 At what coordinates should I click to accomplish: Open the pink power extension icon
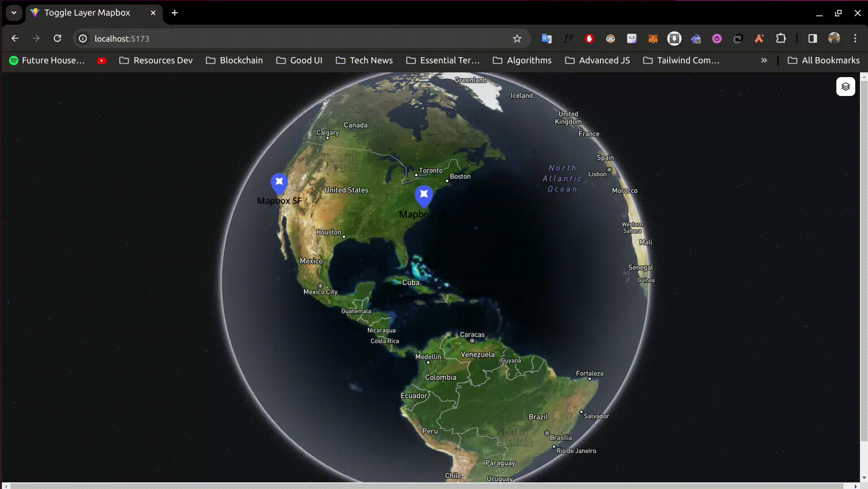tap(717, 38)
